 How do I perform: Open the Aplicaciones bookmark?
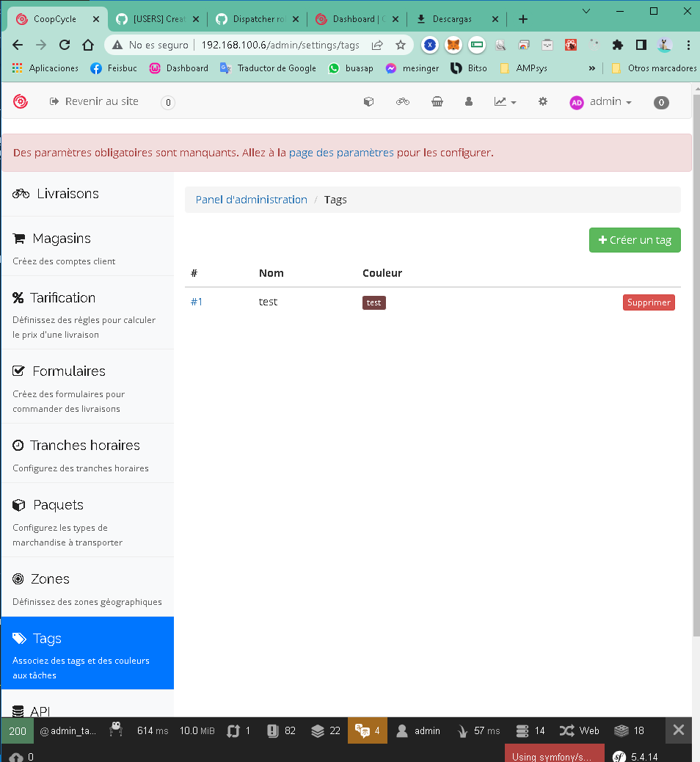(45, 68)
